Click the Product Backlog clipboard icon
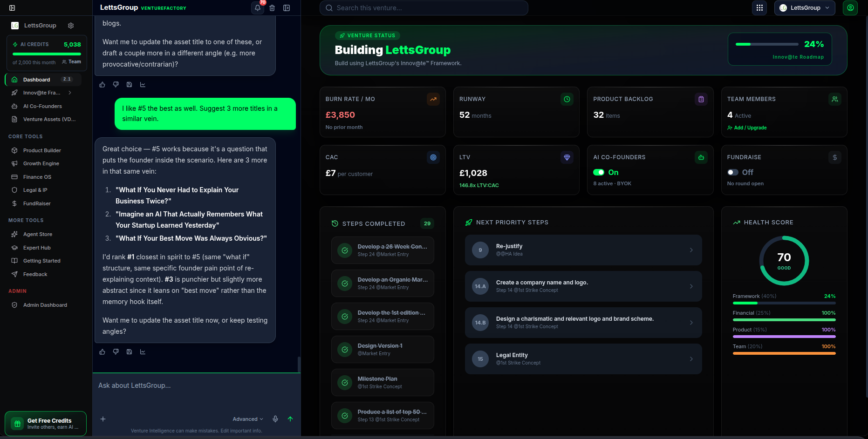 tap(701, 99)
